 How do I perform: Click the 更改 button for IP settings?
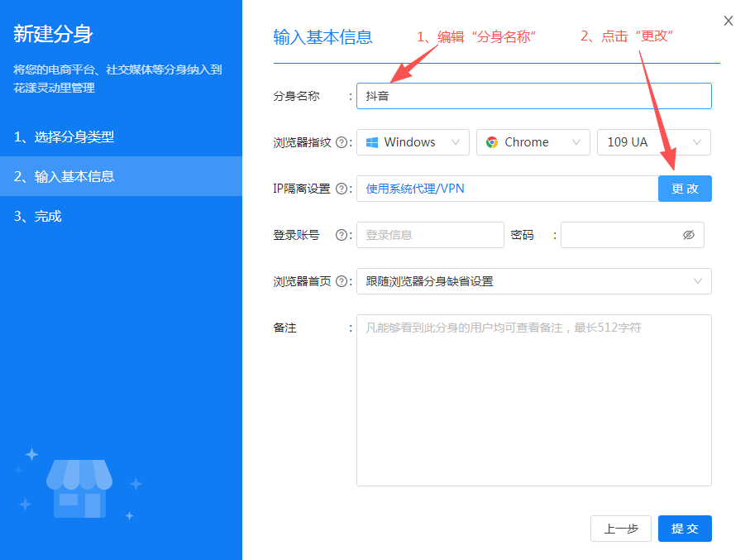pos(685,188)
